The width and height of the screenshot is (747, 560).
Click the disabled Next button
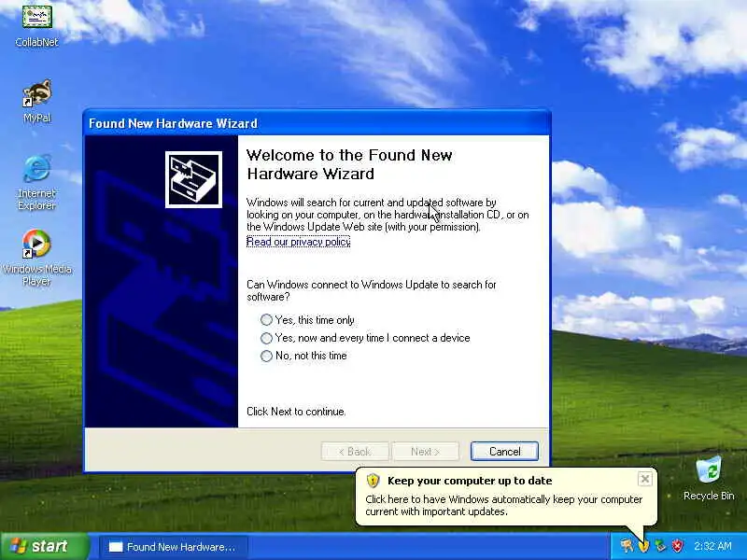(426, 451)
